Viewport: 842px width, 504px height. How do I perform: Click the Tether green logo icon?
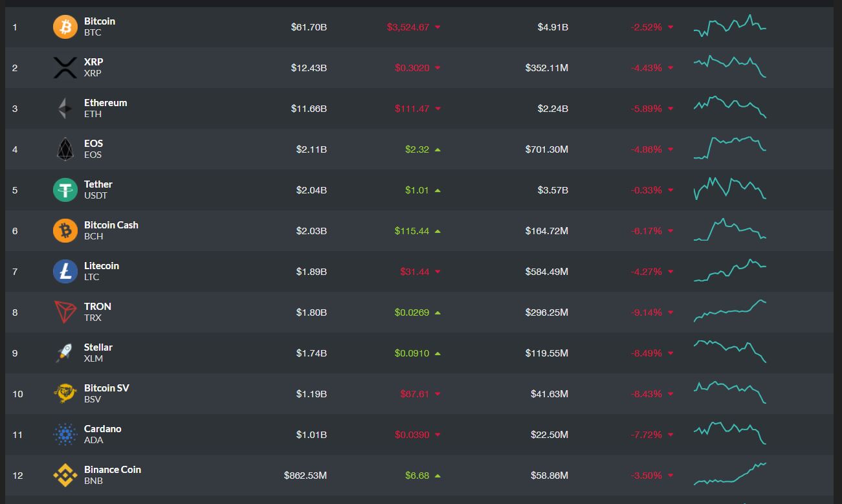pyautogui.click(x=65, y=190)
